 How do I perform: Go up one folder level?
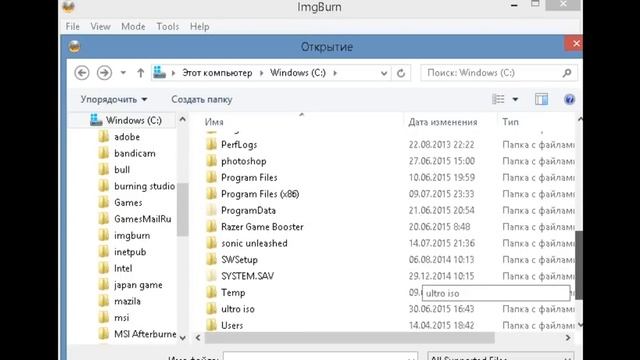(140, 73)
